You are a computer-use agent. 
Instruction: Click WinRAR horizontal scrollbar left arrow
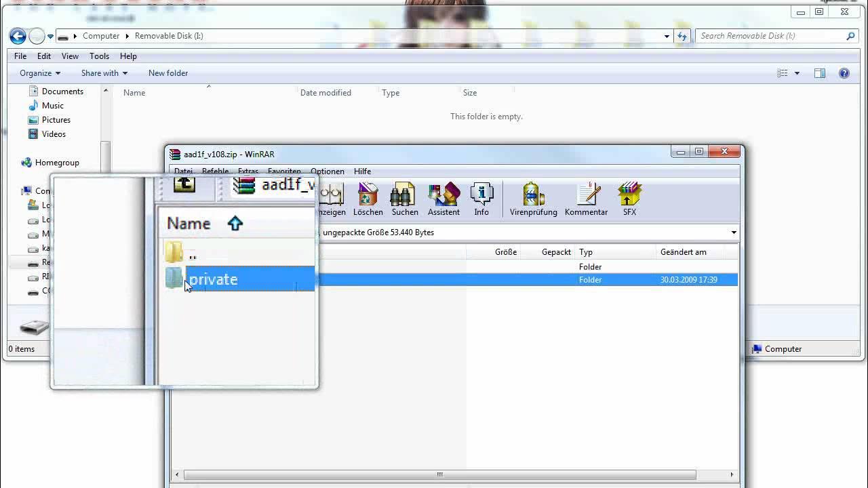point(178,474)
